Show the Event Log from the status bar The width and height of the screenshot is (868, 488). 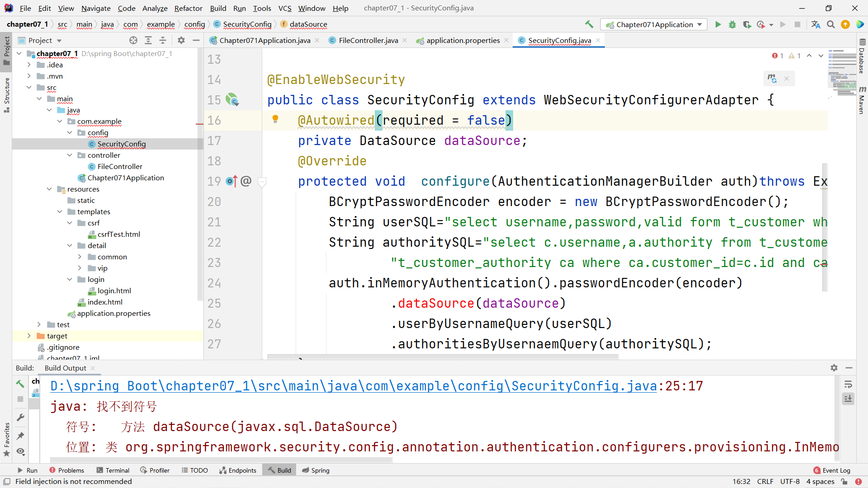coord(836,470)
